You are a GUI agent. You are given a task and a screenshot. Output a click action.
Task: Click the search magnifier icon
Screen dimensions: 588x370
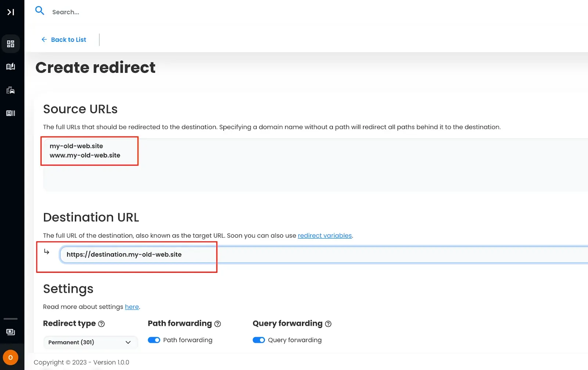pos(40,11)
